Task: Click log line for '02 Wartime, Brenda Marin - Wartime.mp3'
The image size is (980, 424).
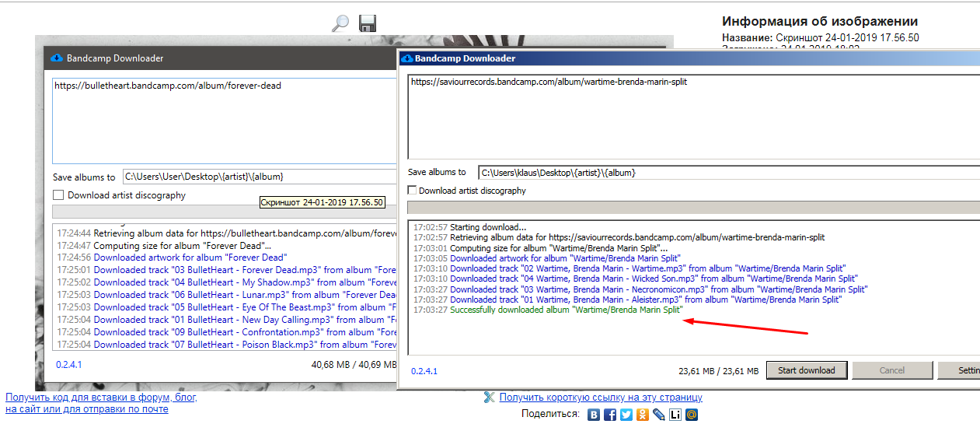Action: pyautogui.click(x=630, y=268)
